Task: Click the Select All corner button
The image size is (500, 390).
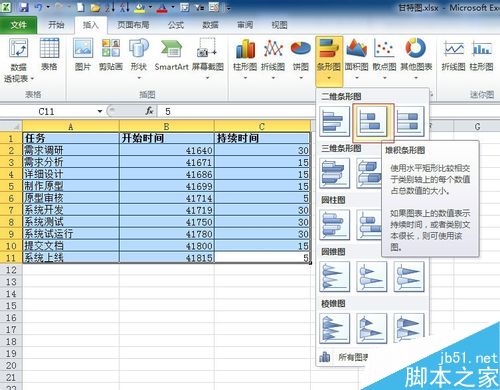Action: coord(11,126)
